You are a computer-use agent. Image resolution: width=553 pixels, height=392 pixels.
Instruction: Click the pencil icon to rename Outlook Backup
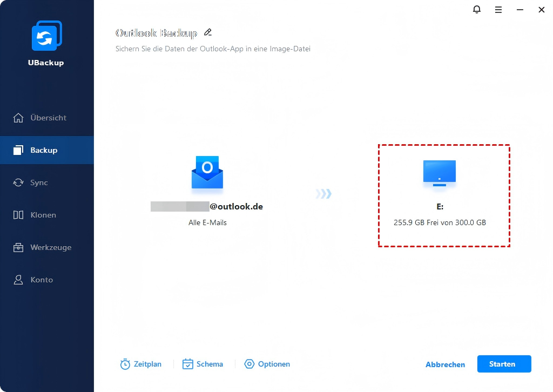(208, 32)
